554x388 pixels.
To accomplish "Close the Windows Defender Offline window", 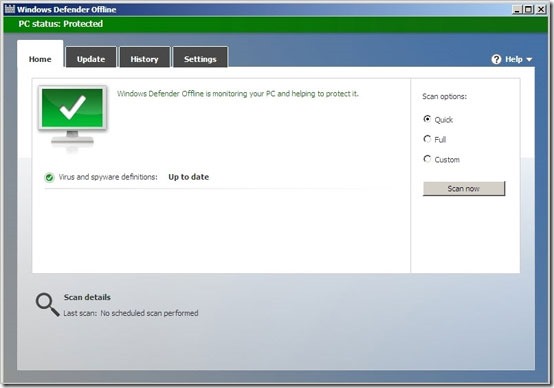I will (541, 10).
